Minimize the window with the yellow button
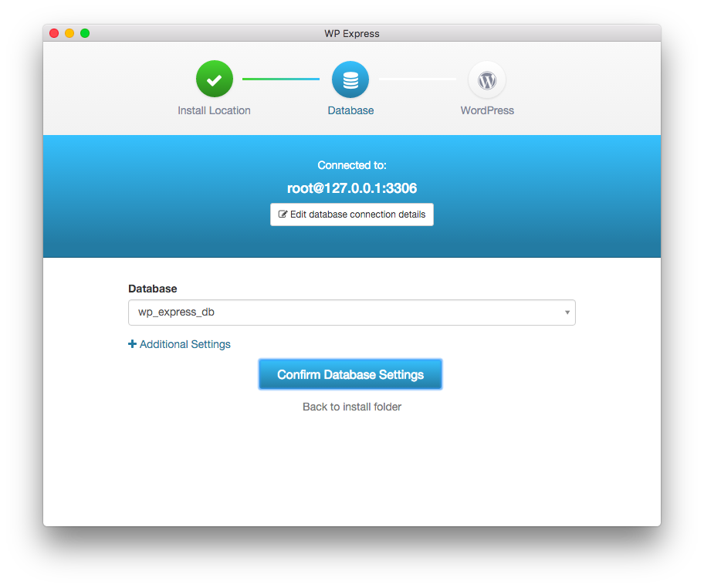 pyautogui.click(x=69, y=33)
